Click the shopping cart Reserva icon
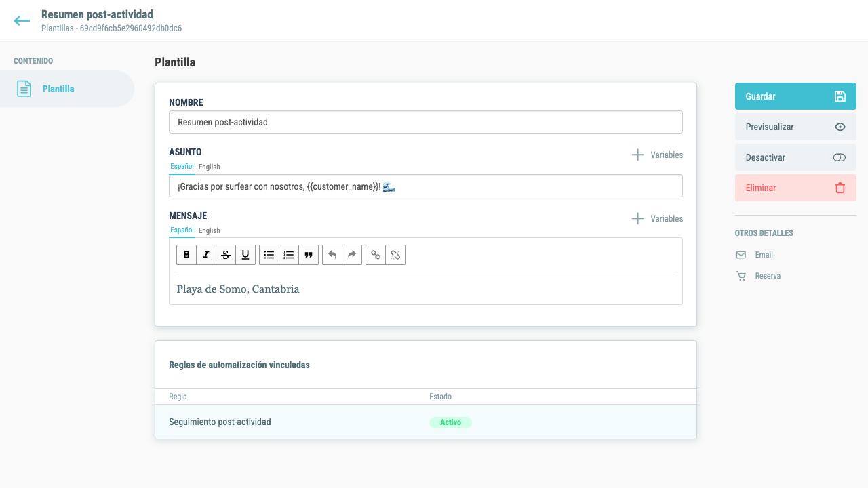 click(741, 276)
